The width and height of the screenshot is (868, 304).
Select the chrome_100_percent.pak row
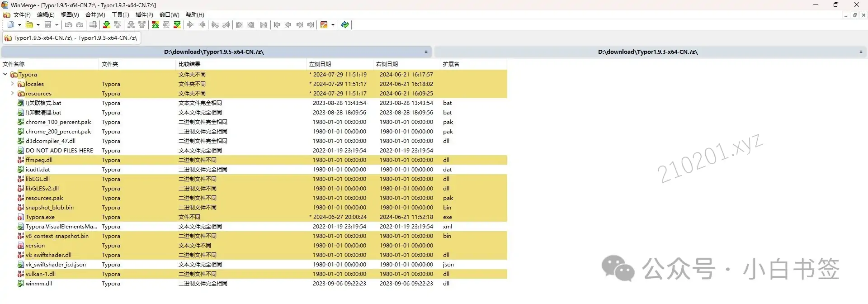pos(254,122)
